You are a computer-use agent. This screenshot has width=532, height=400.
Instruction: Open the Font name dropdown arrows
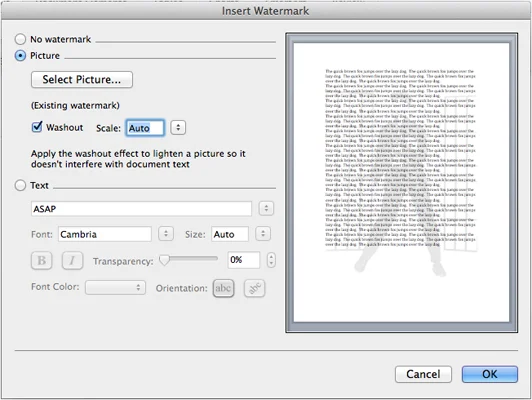coord(166,234)
